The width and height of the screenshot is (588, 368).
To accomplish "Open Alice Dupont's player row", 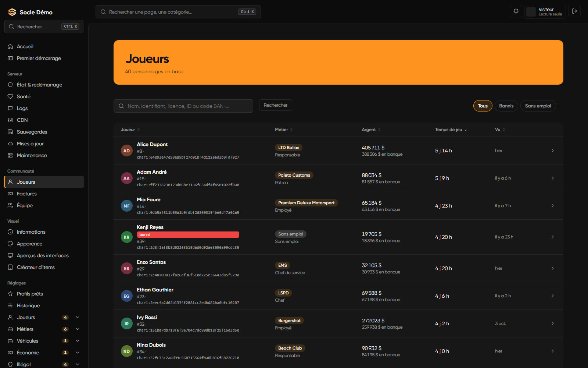I will click(x=338, y=151).
